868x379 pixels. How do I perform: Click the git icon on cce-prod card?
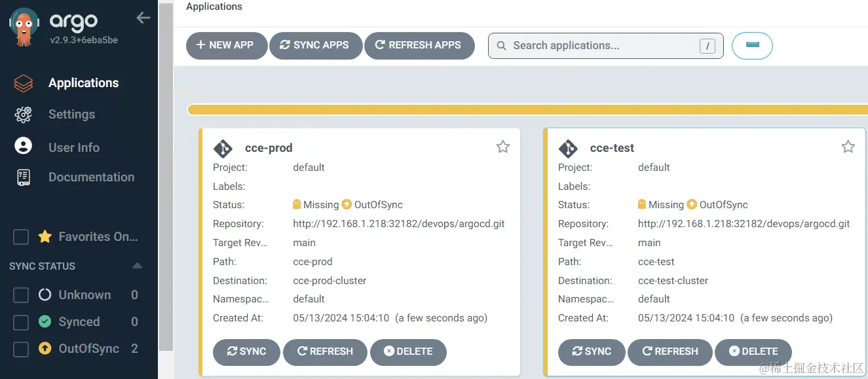pyautogui.click(x=223, y=148)
